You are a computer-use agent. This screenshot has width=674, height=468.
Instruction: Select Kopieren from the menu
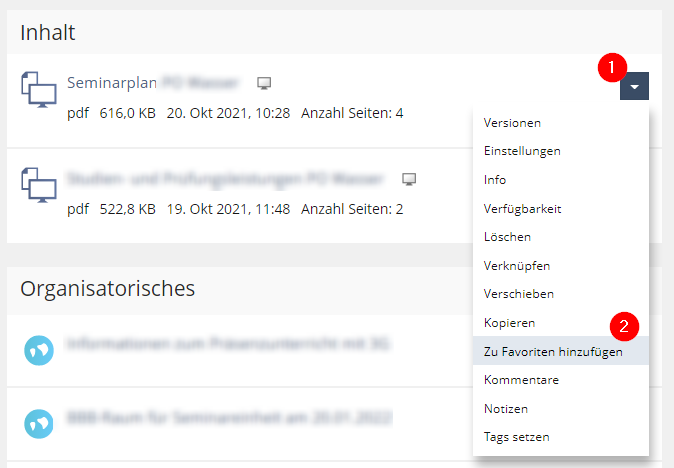[509, 323]
